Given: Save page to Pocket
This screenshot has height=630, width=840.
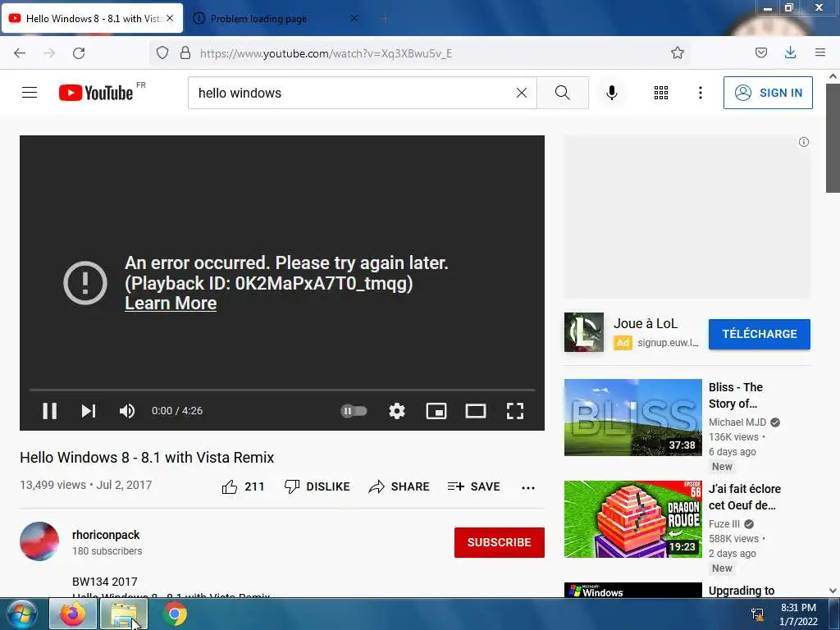Looking at the screenshot, I should click(760, 52).
